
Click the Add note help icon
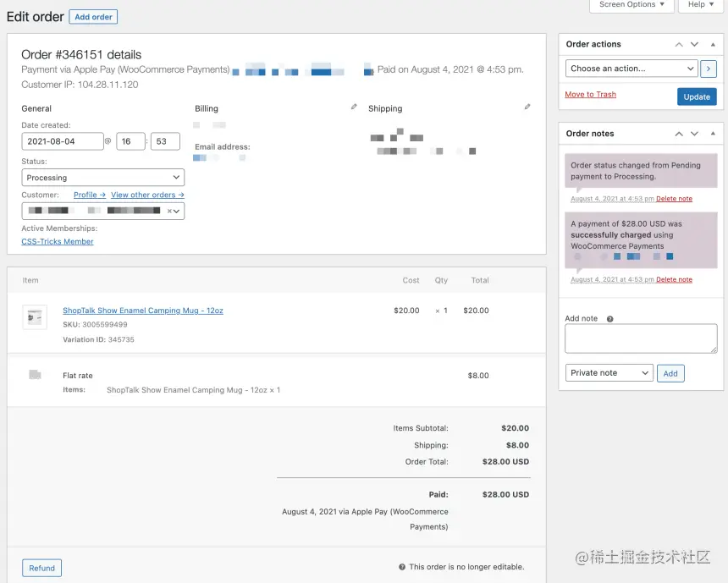[x=610, y=319]
